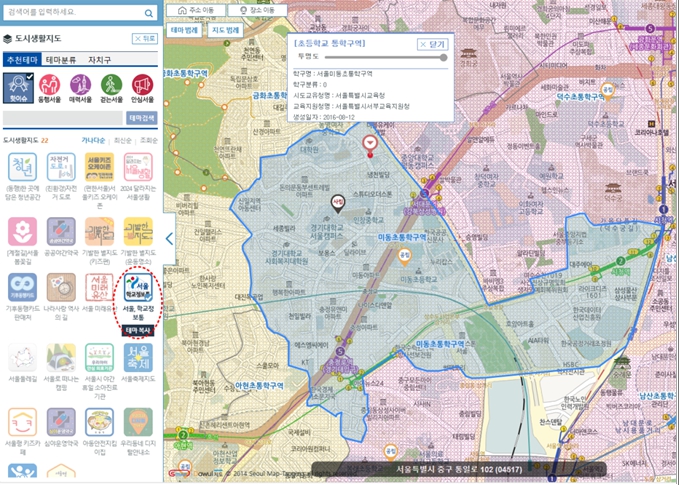Click the line 2 시청역 subway marker
This screenshot has width=679, height=485.
coord(621,261)
